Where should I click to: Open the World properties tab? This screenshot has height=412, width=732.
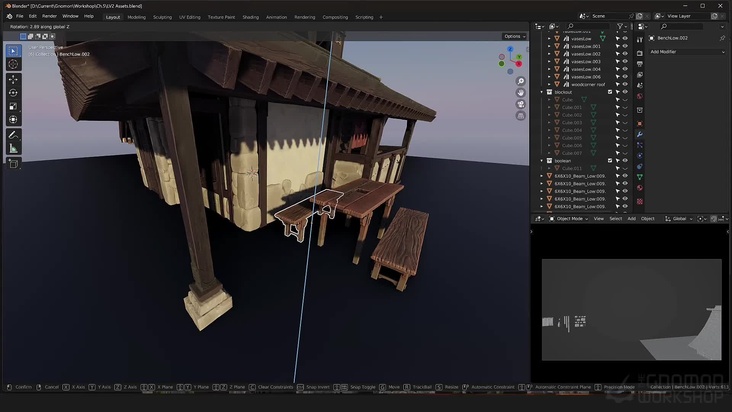pyautogui.click(x=640, y=97)
